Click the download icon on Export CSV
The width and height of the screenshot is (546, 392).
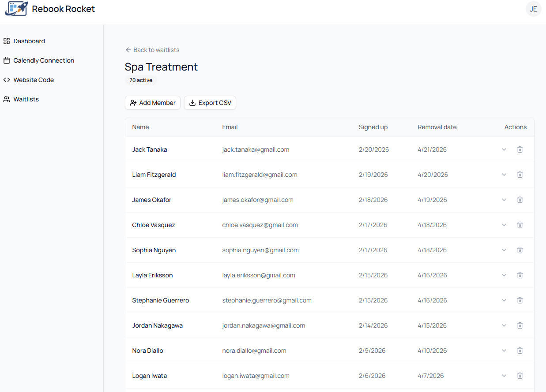(x=192, y=102)
